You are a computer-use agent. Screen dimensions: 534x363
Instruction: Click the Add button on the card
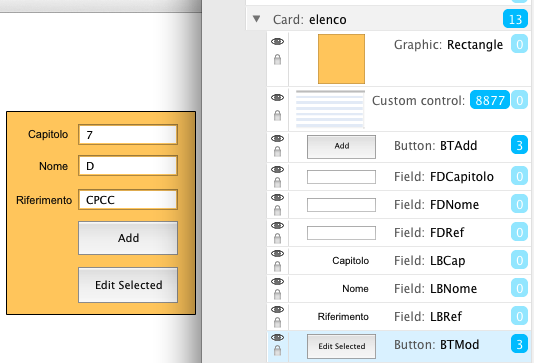128,238
